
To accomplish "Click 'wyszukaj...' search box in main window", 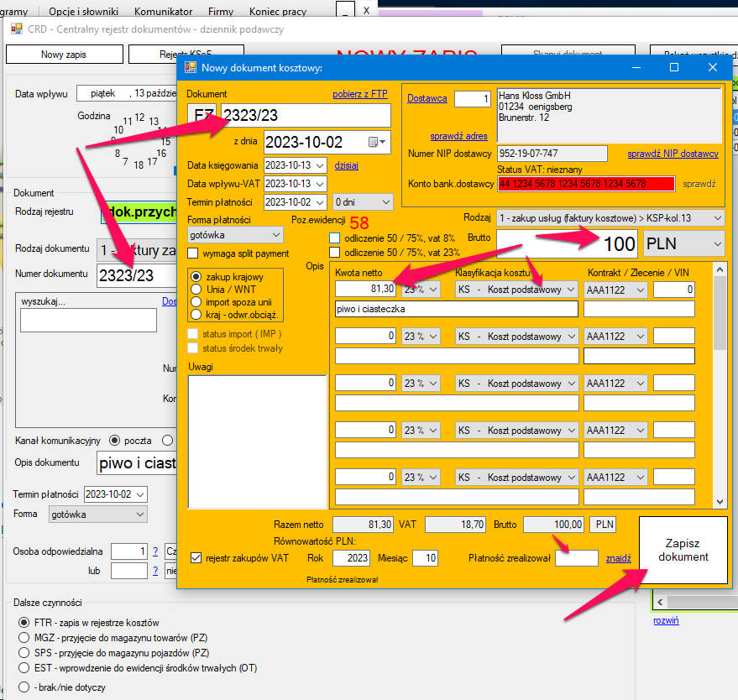I will [x=88, y=321].
